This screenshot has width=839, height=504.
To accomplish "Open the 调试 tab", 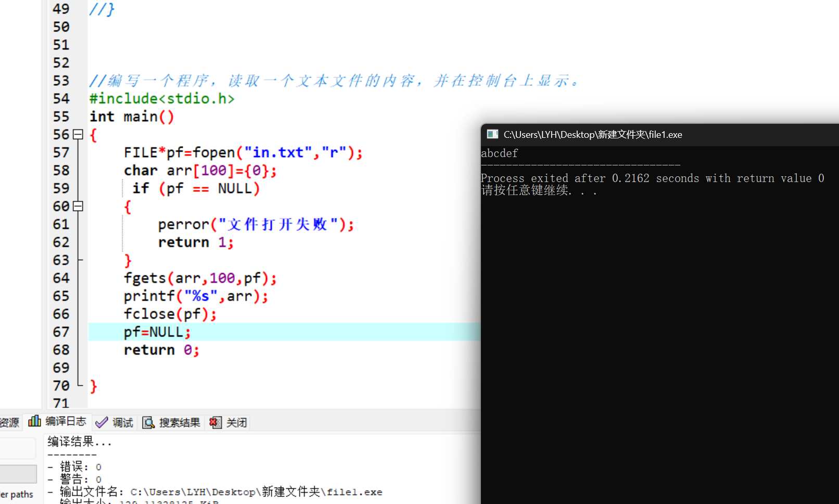I will pyautogui.click(x=115, y=422).
